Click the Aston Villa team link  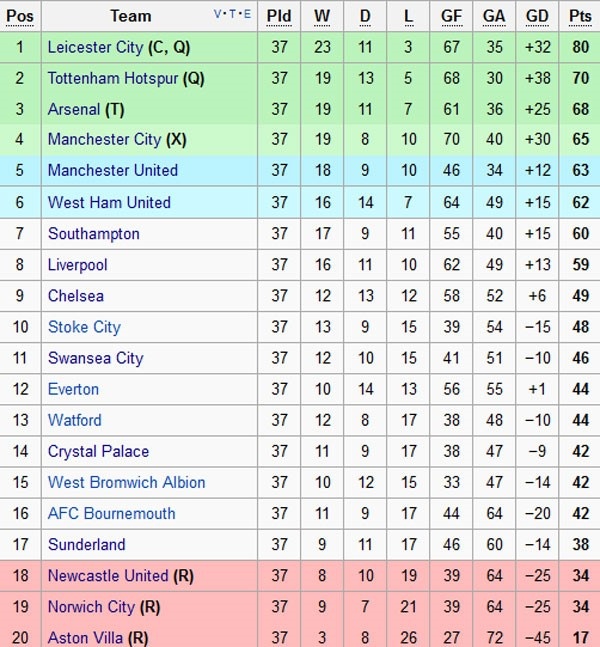click(x=85, y=638)
